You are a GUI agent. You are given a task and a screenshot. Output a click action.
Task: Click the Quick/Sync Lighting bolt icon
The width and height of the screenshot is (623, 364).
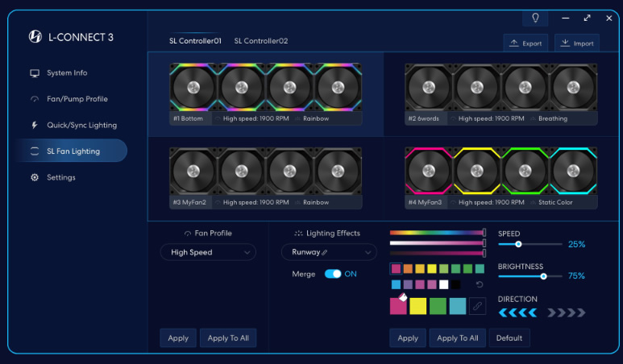[35, 125]
